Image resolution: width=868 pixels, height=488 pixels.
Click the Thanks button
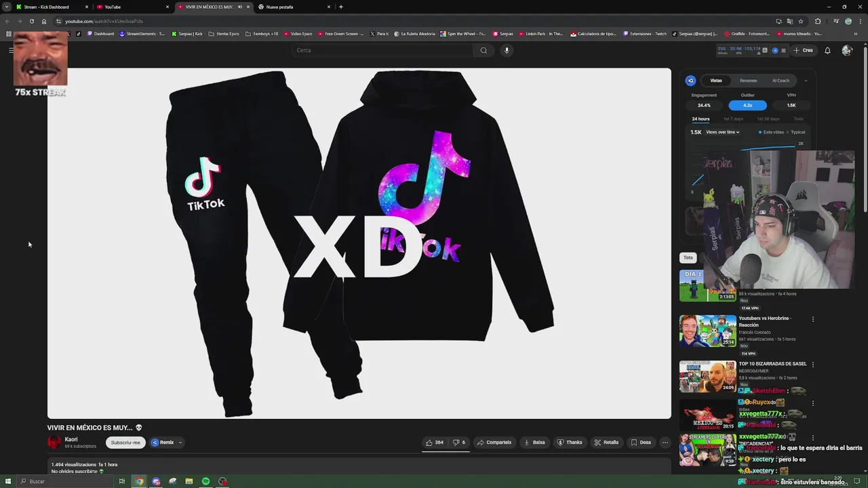[570, 443]
